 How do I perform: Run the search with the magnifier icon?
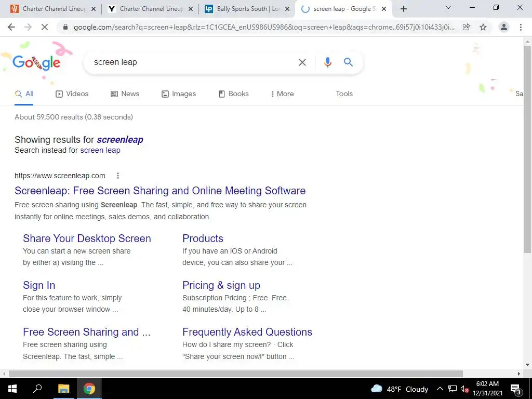[x=348, y=62]
